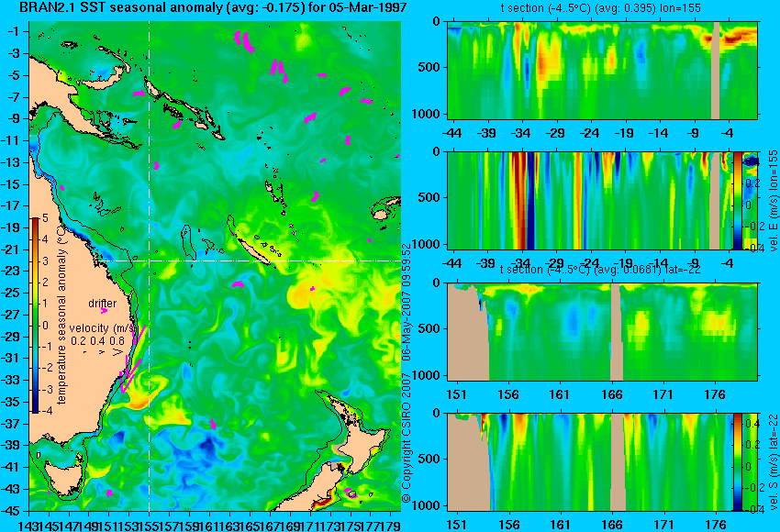Click the vel. S velocity color bar

[x=737, y=462]
